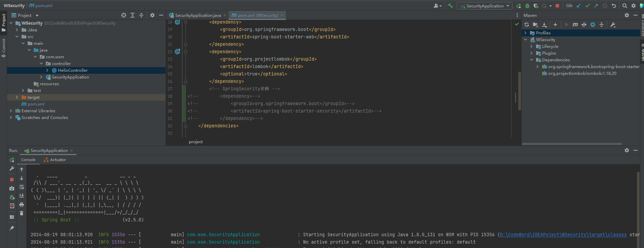The height and width of the screenshot is (248, 644).
Task: Click the Build Project hammer icon
Action: tap(450, 6)
